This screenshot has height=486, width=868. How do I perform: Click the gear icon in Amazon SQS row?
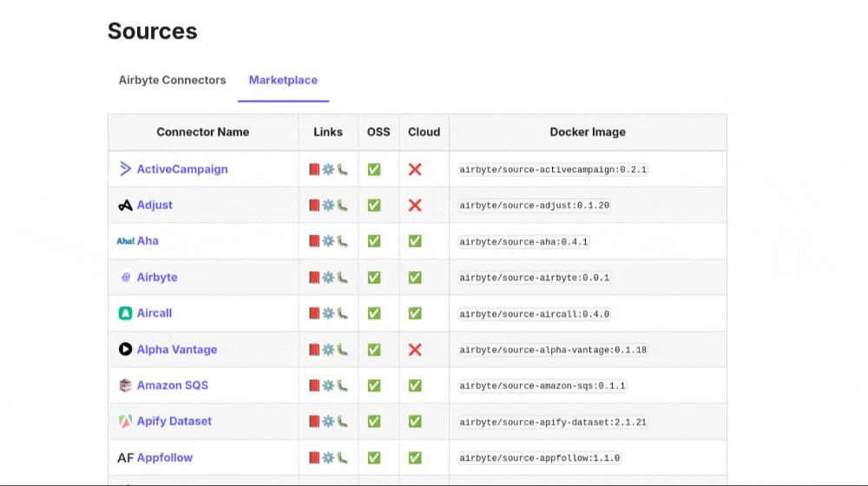[x=328, y=386]
